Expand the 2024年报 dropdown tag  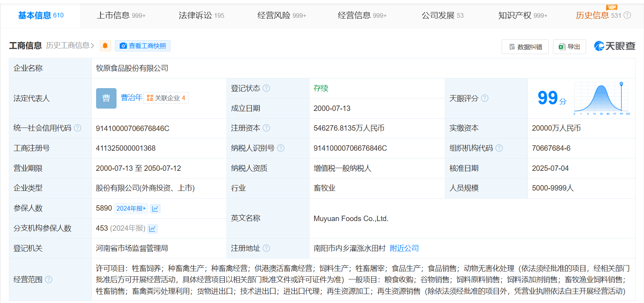click(x=131, y=208)
